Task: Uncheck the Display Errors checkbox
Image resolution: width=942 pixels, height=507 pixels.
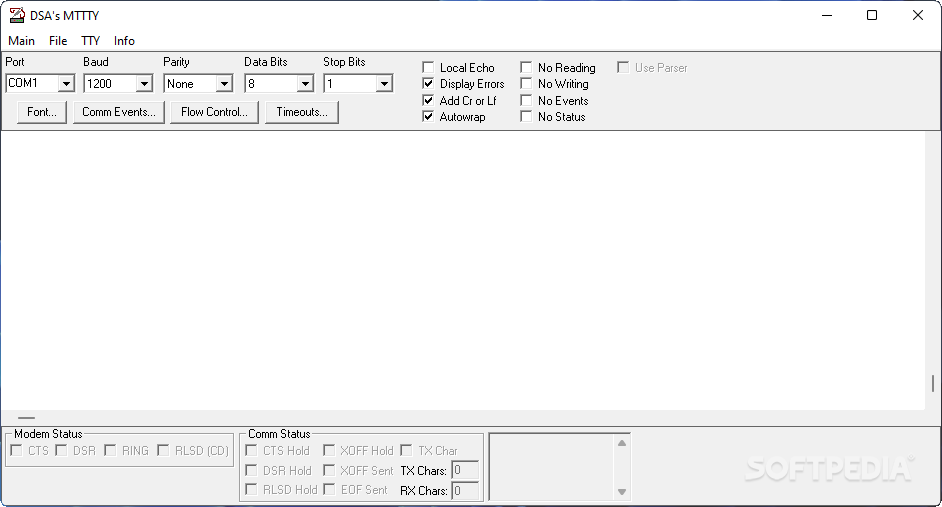Action: (428, 83)
